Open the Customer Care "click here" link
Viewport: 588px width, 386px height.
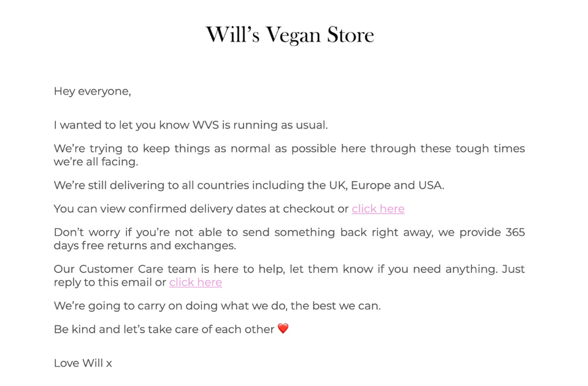click(x=195, y=282)
